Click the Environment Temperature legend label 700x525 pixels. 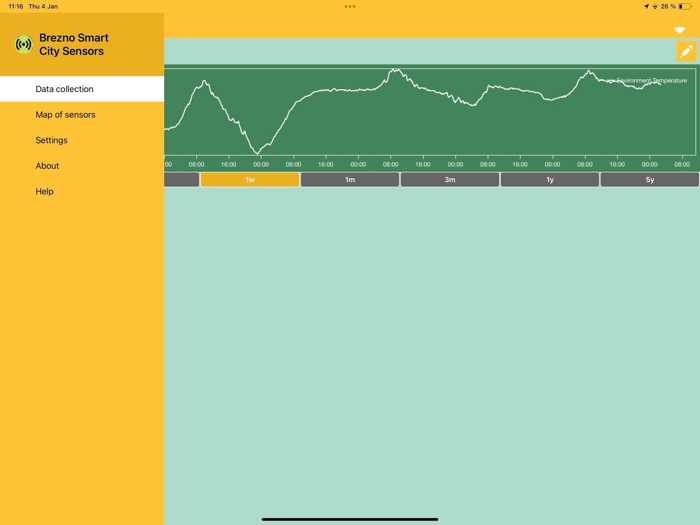click(x=651, y=80)
